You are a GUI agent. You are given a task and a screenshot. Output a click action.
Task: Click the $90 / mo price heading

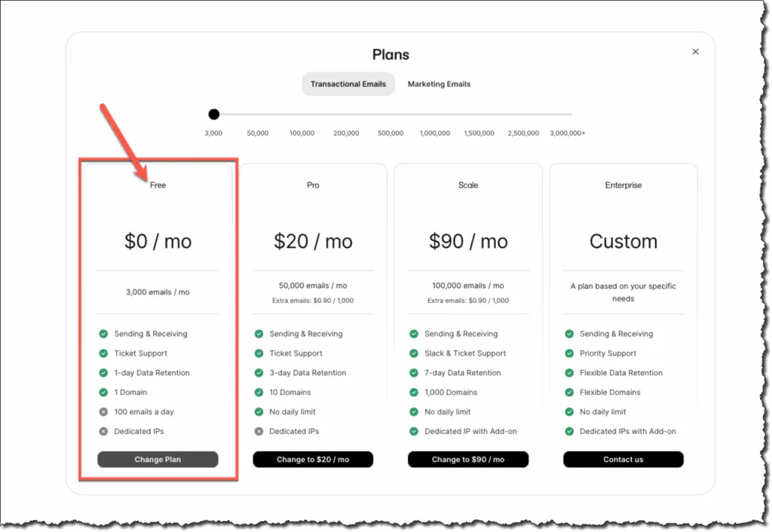coord(467,241)
